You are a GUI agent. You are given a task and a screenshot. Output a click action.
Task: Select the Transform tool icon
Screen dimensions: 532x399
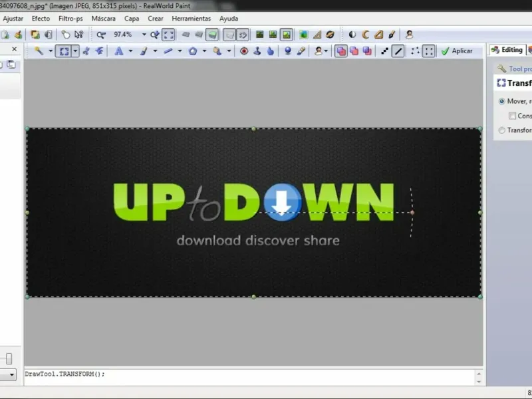click(65, 51)
